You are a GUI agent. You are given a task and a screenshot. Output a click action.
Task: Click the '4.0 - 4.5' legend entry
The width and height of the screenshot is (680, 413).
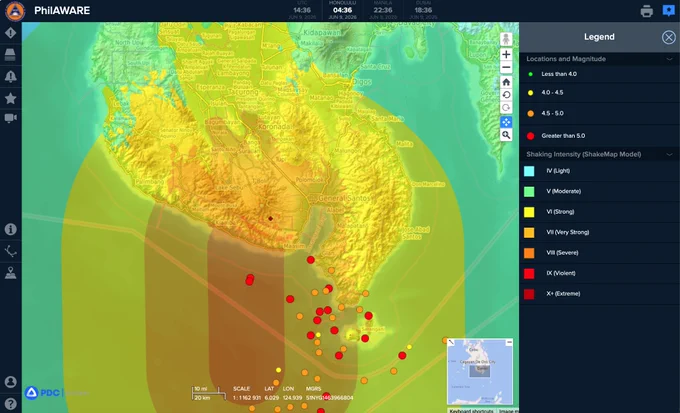click(x=552, y=92)
